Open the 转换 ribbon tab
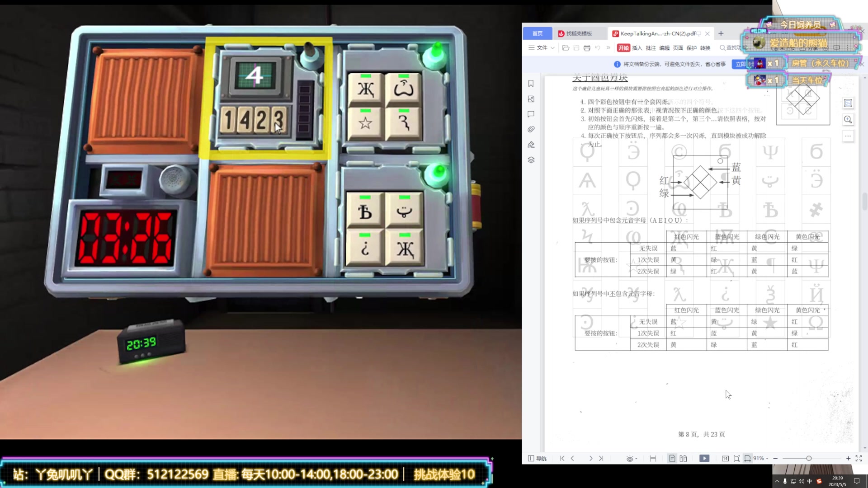This screenshot has height=488, width=868. click(x=705, y=48)
